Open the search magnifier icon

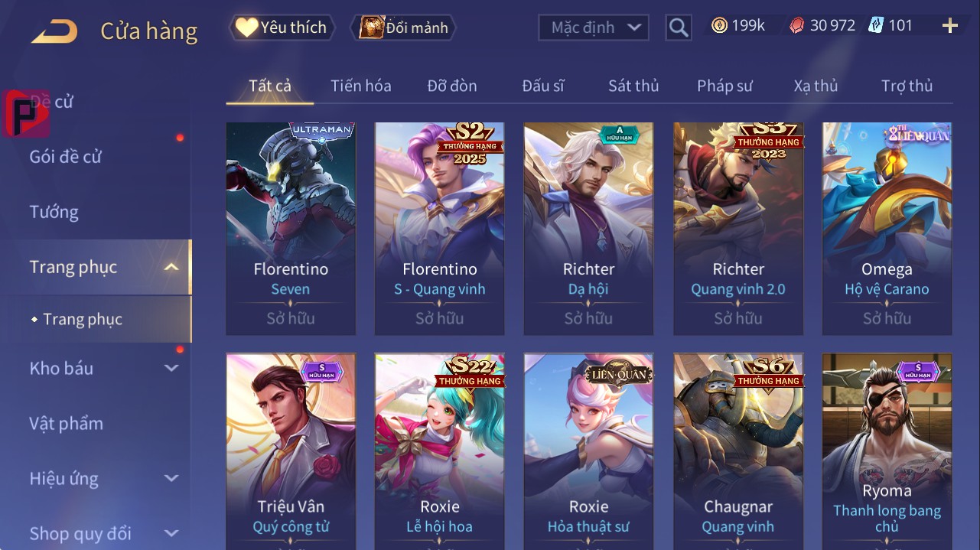pyautogui.click(x=679, y=28)
